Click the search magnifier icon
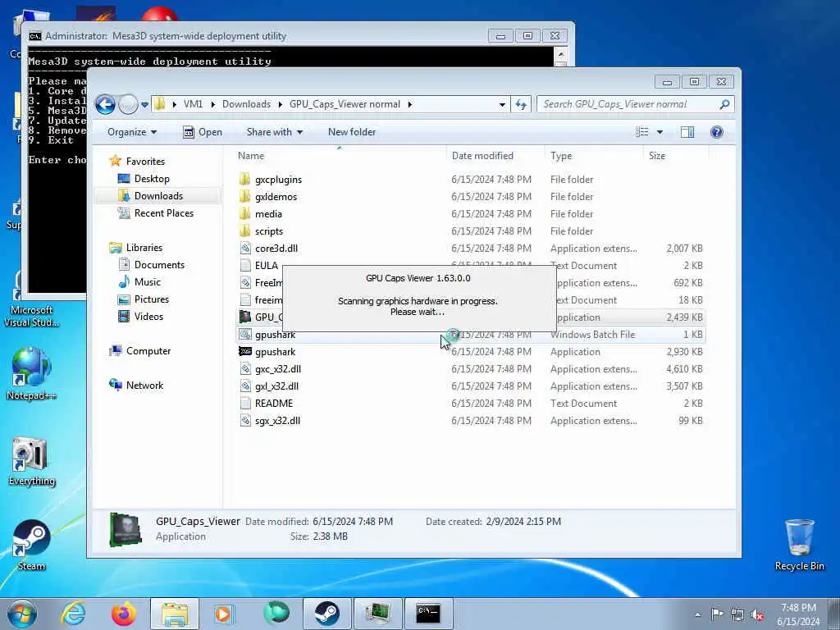The width and height of the screenshot is (840, 630). point(725,104)
